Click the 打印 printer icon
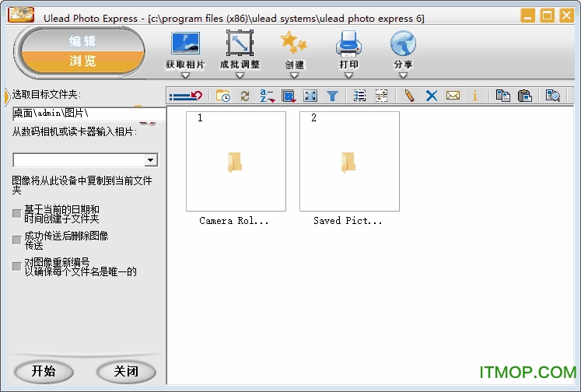581x392 pixels. (x=348, y=44)
